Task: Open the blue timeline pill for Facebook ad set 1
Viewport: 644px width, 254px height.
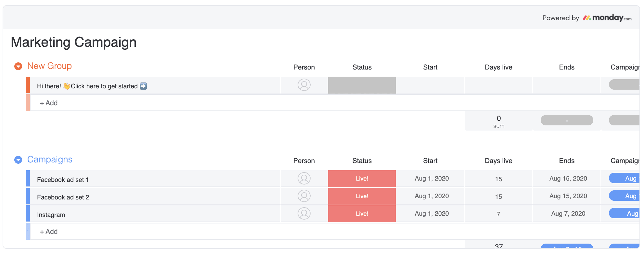Action: click(624, 178)
